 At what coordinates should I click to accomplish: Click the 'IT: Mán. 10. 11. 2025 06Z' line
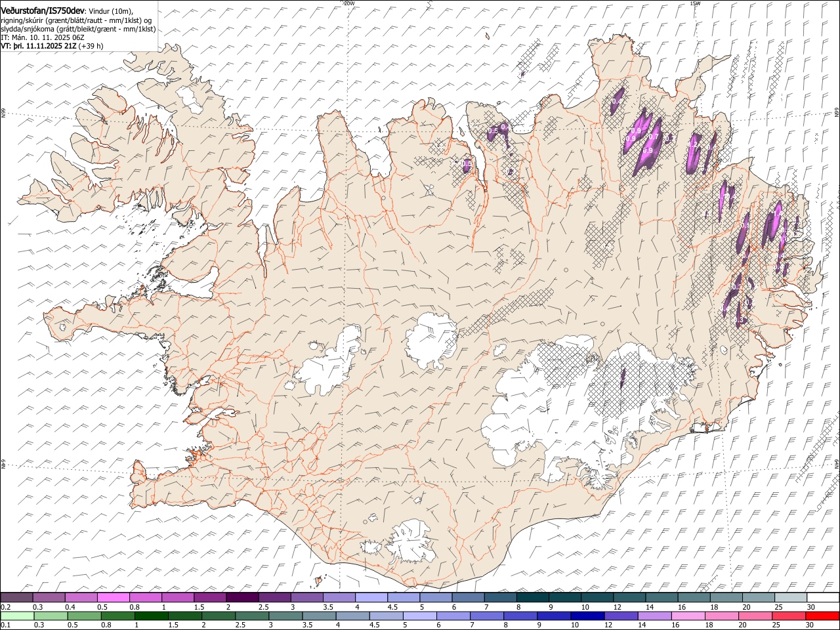[43, 38]
